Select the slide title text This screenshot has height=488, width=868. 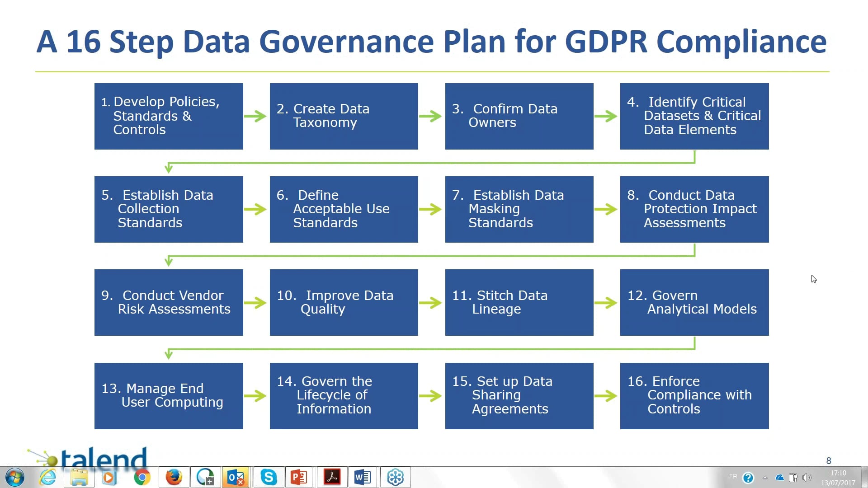[432, 42]
